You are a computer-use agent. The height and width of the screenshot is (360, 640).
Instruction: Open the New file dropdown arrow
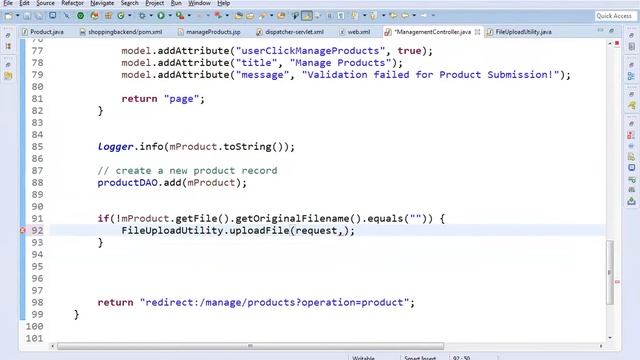[17, 16]
